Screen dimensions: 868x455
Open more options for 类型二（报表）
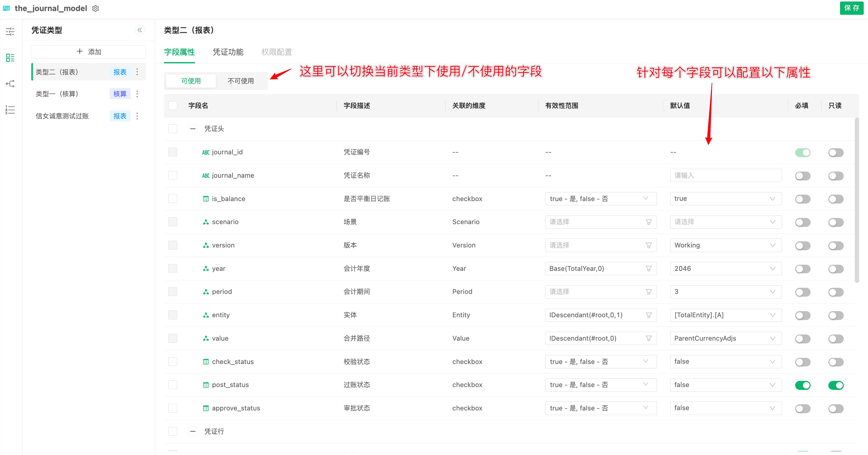pos(137,72)
